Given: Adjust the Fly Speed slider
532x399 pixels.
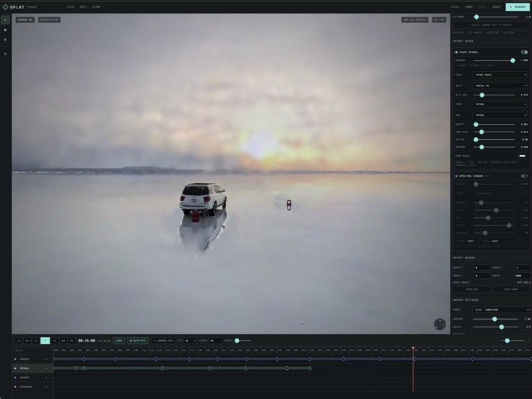Looking at the screenshot, I should (x=497, y=17).
